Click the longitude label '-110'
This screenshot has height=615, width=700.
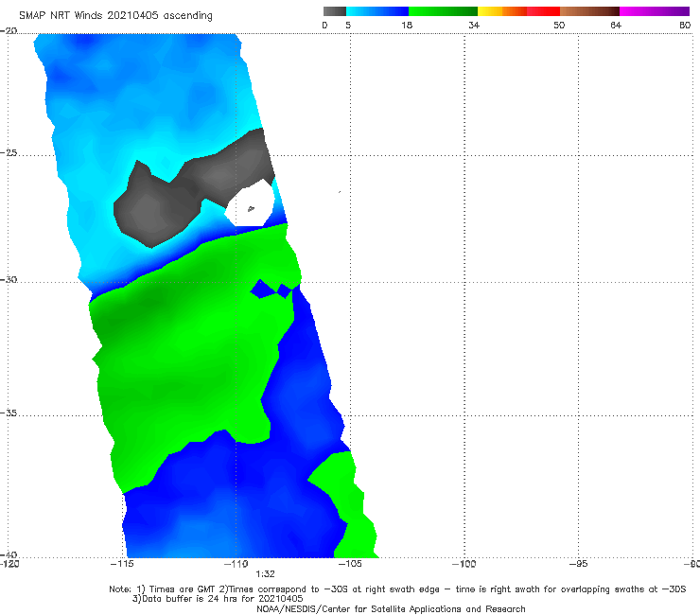pos(236,564)
